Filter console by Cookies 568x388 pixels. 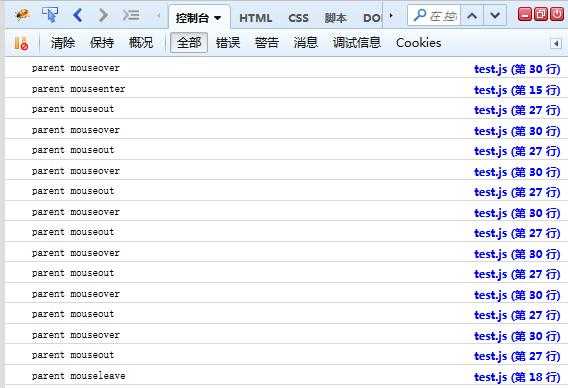pyautogui.click(x=418, y=43)
